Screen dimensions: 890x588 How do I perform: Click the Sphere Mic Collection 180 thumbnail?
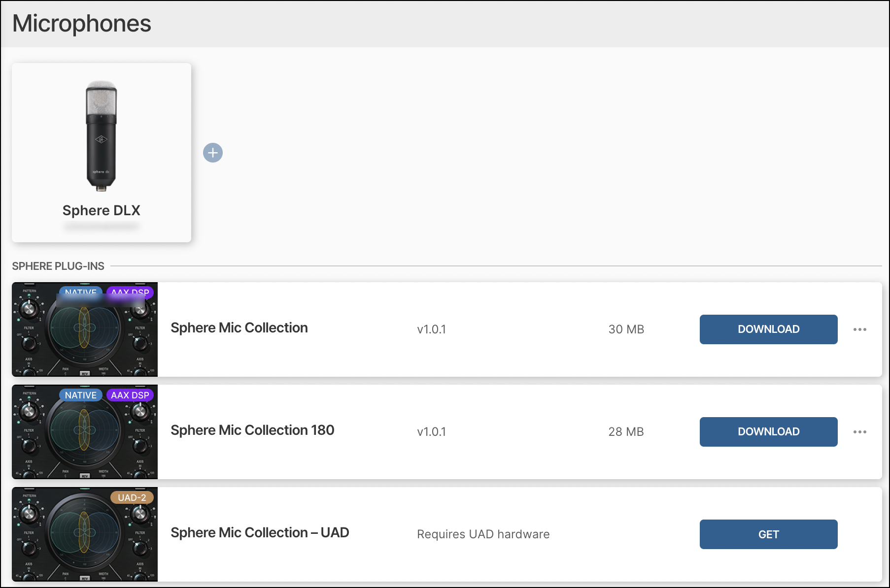(84, 432)
